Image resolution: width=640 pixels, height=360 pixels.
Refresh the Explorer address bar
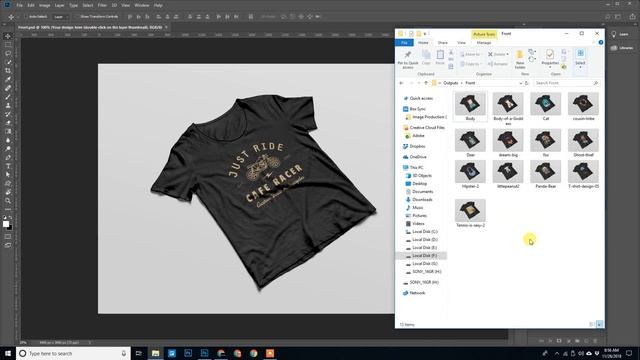pos(527,83)
